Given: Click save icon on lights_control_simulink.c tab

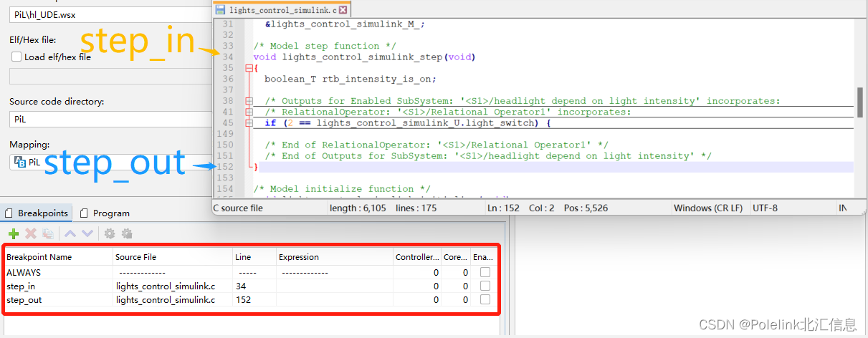Looking at the screenshot, I should pos(221,10).
